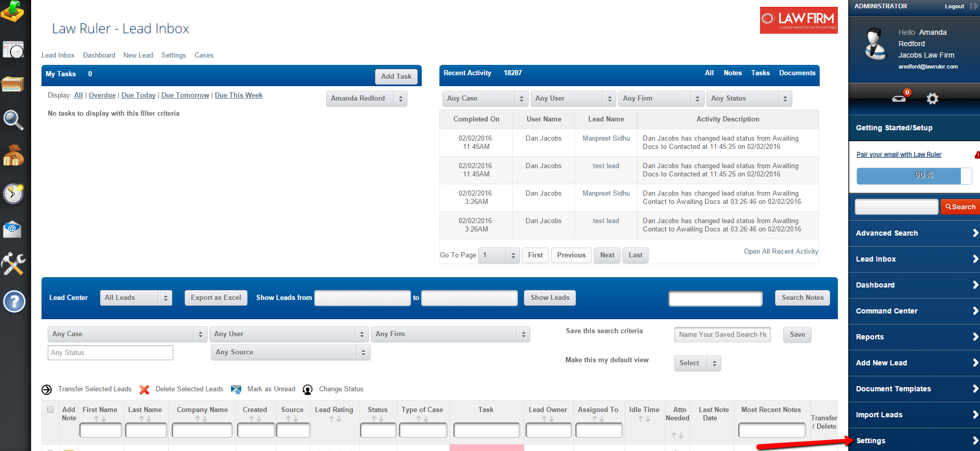The width and height of the screenshot is (980, 451).
Task: Open the inbox tray icon in left sidebar
Action: 12,11
